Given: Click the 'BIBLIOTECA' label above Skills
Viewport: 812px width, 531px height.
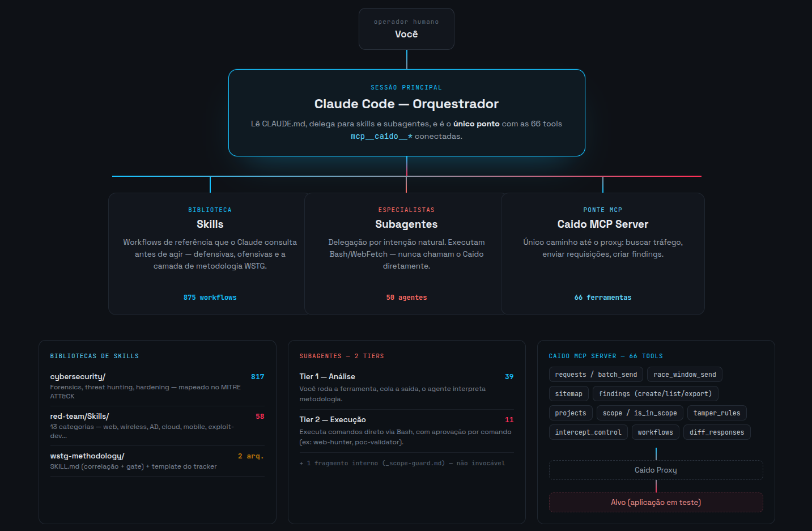Looking at the screenshot, I should coord(210,210).
